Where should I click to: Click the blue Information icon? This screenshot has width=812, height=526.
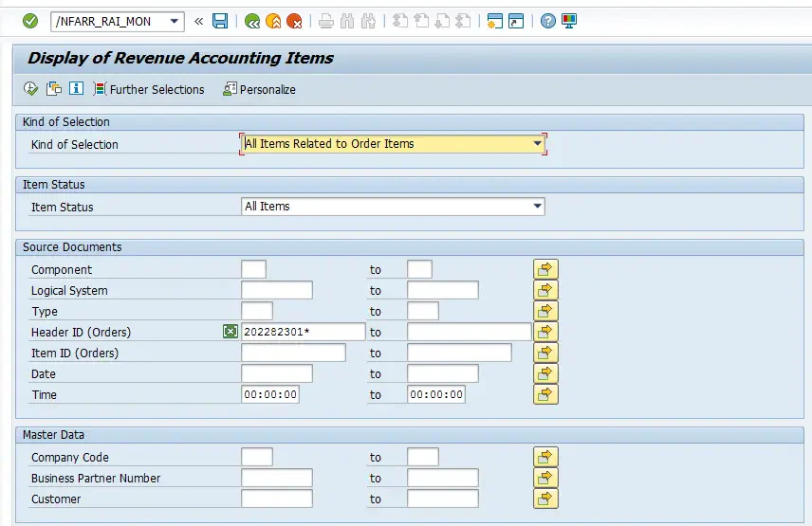(76, 88)
